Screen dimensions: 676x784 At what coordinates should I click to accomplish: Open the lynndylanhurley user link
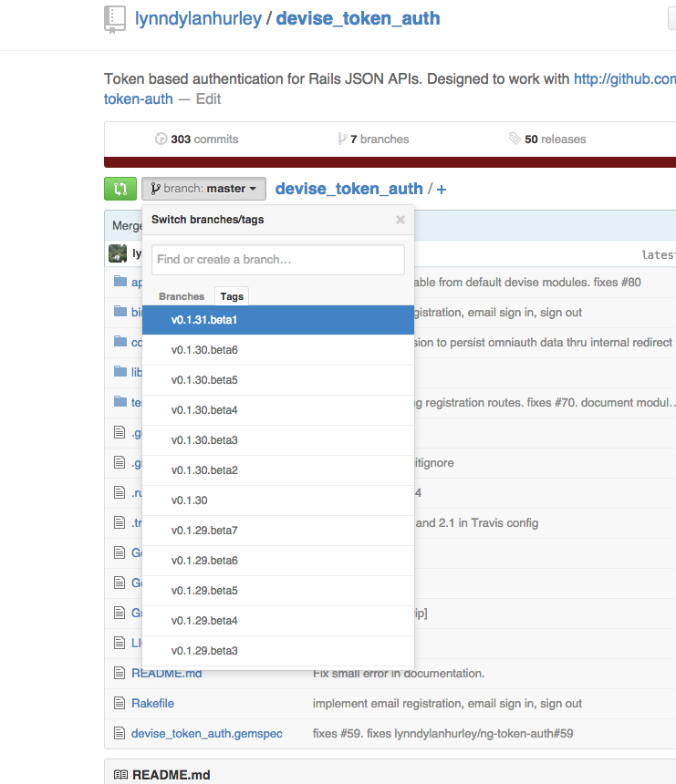[198, 18]
